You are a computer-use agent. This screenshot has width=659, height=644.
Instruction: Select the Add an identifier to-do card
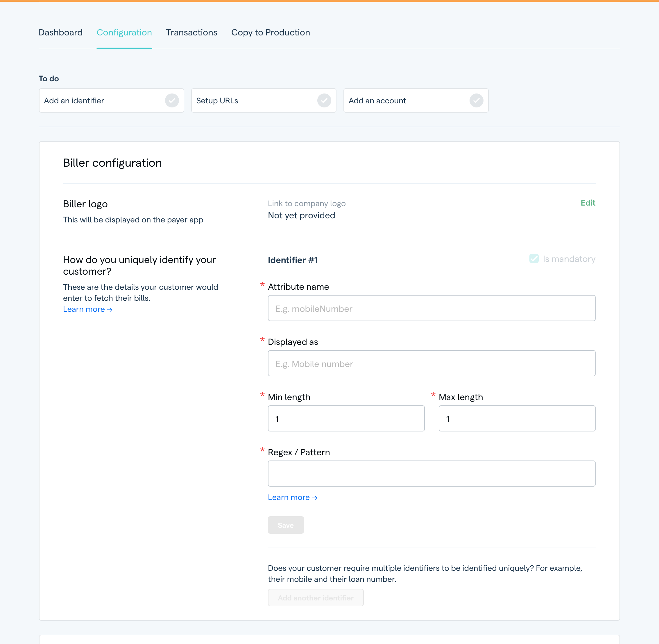pos(101,100)
